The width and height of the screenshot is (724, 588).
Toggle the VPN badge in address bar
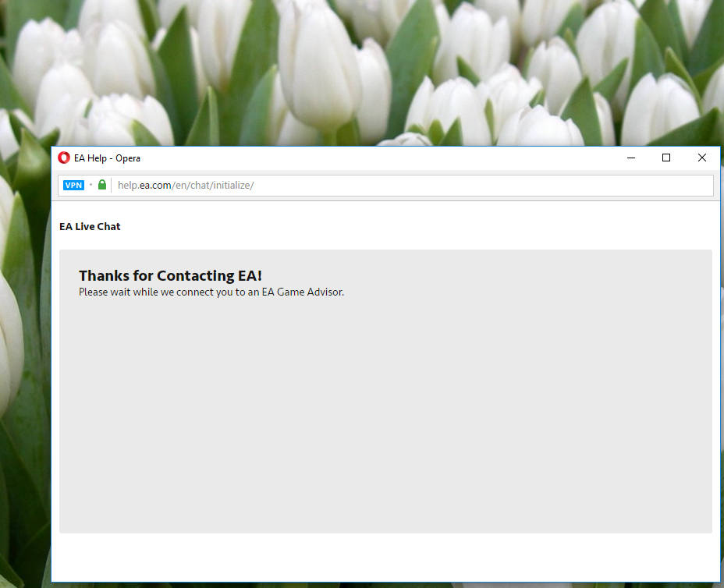[74, 185]
